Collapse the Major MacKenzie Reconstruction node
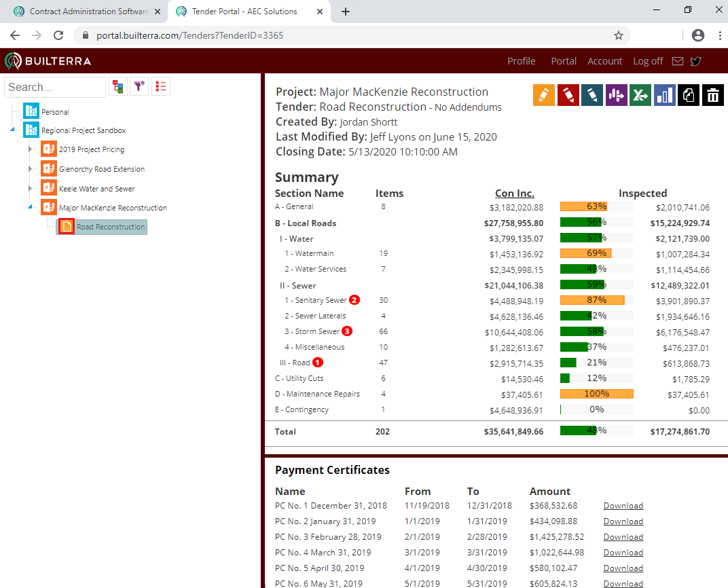This screenshot has height=588, width=728. (30, 207)
